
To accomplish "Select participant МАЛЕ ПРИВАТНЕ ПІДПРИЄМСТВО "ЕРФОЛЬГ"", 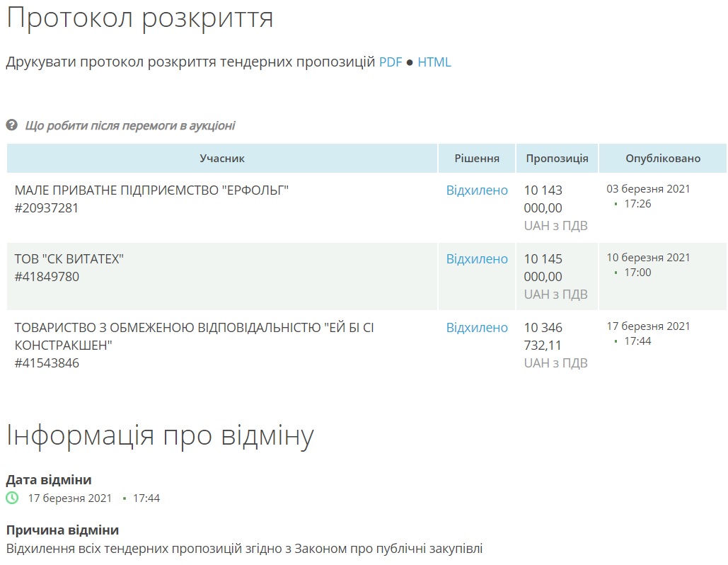I will point(151,190).
